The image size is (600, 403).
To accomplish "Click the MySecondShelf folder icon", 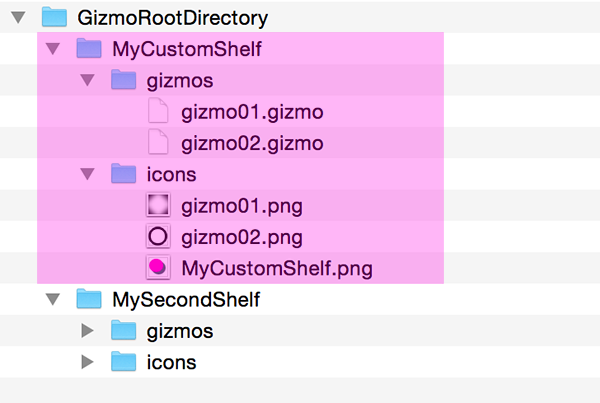I will coord(89,298).
